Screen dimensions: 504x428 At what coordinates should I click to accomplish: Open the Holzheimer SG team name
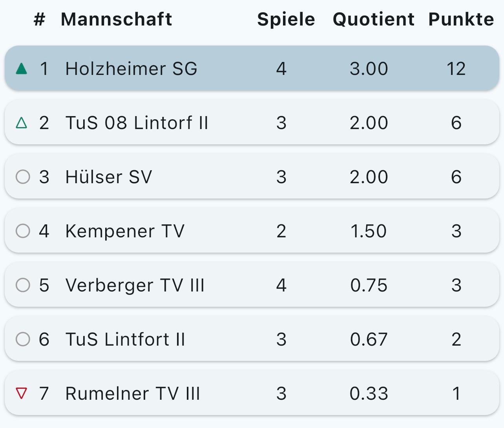pos(131,69)
